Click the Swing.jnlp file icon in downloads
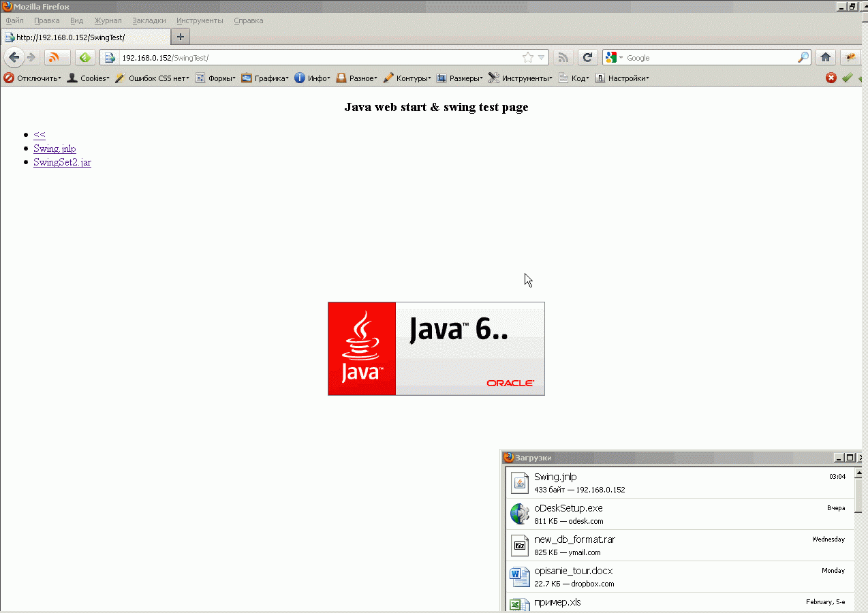Viewport: 868px width, 613px height. pos(520,482)
